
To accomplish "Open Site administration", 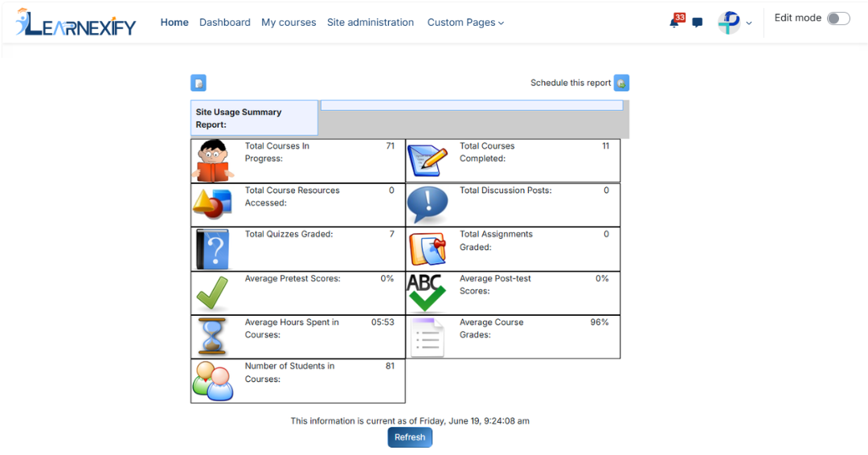I will point(371,23).
